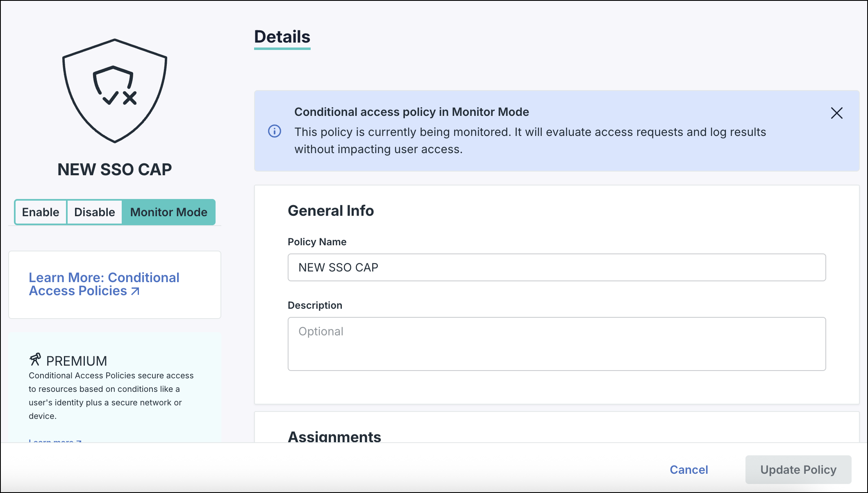Click the Cancel link
Screen dimensions: 868x493
coord(689,470)
